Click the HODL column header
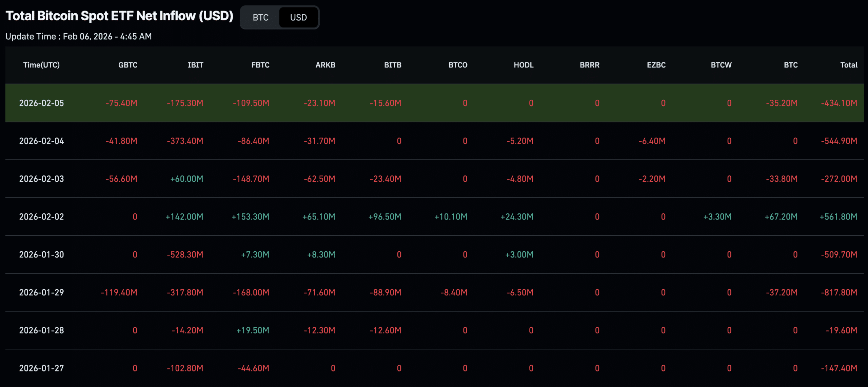 click(524, 65)
